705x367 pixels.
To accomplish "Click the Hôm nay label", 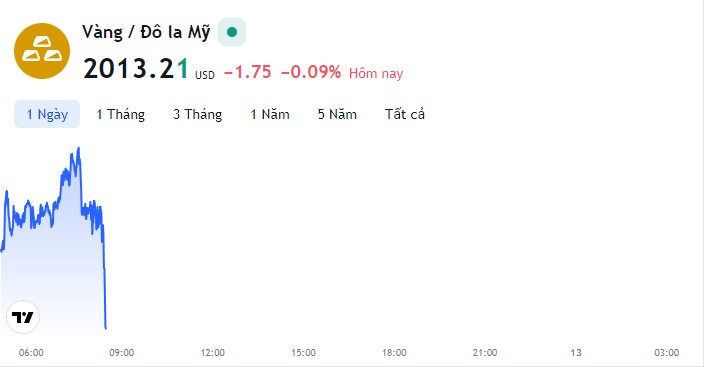I will (x=376, y=73).
